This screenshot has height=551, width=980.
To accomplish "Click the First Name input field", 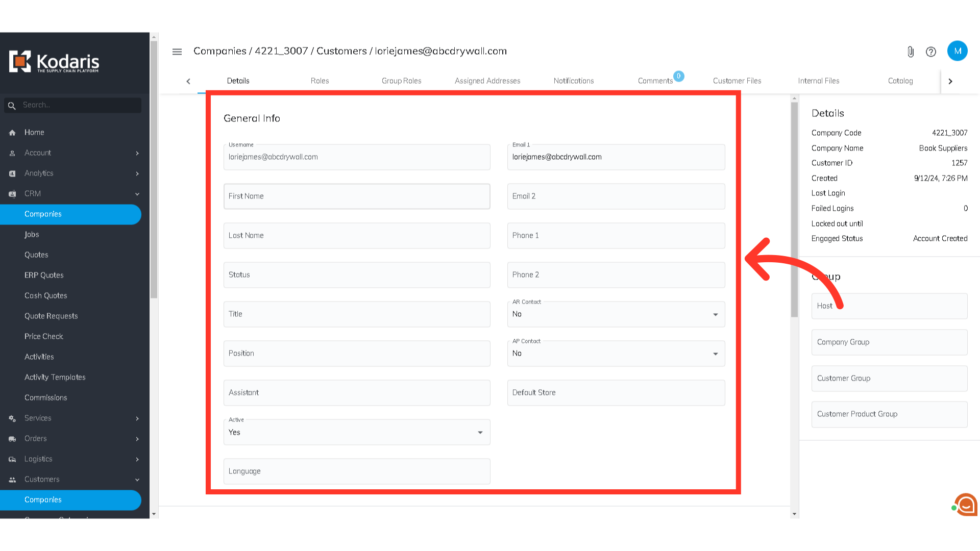I will coord(356,196).
